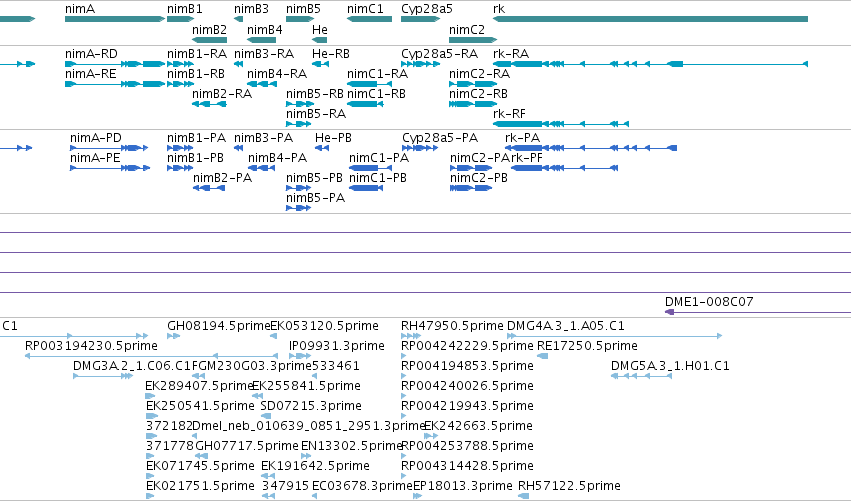The image size is (851, 501).
Task: Select the nimB2-PA protein feature
Action: pyautogui.click(x=209, y=188)
